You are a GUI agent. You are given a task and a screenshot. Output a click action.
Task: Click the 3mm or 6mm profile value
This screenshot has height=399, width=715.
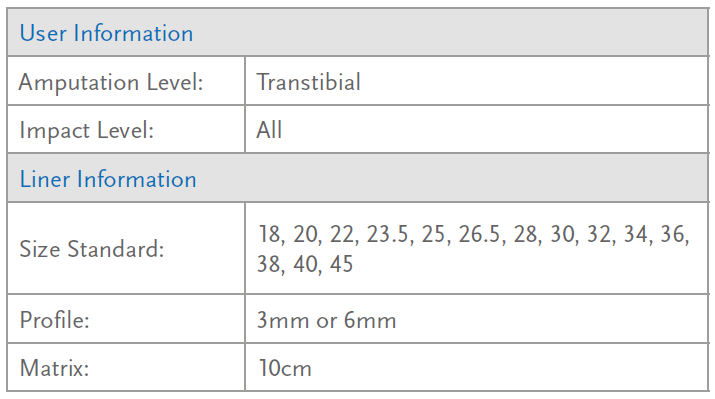326,320
